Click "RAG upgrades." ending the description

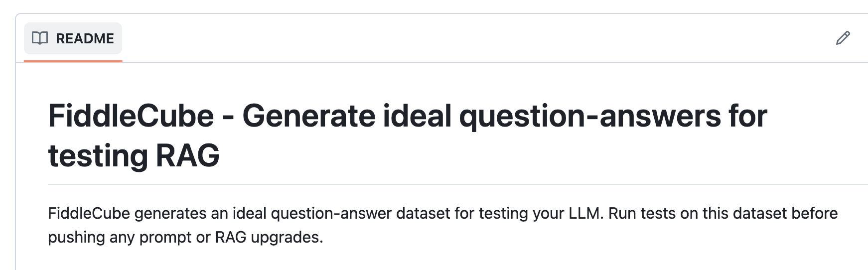point(269,237)
